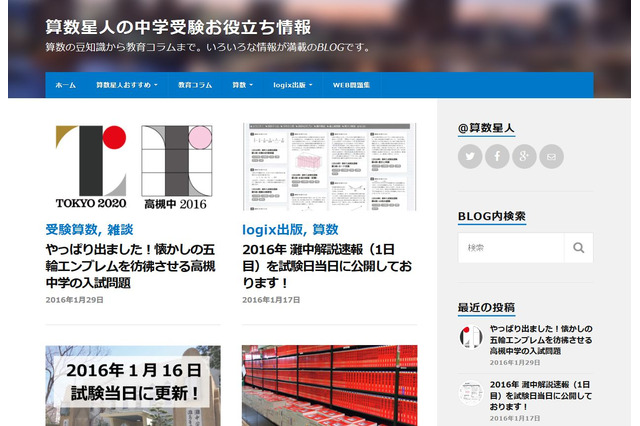This screenshot has width=640, height=426.
Task: Click date 2016年1月29日 under main post
Action: (x=74, y=300)
